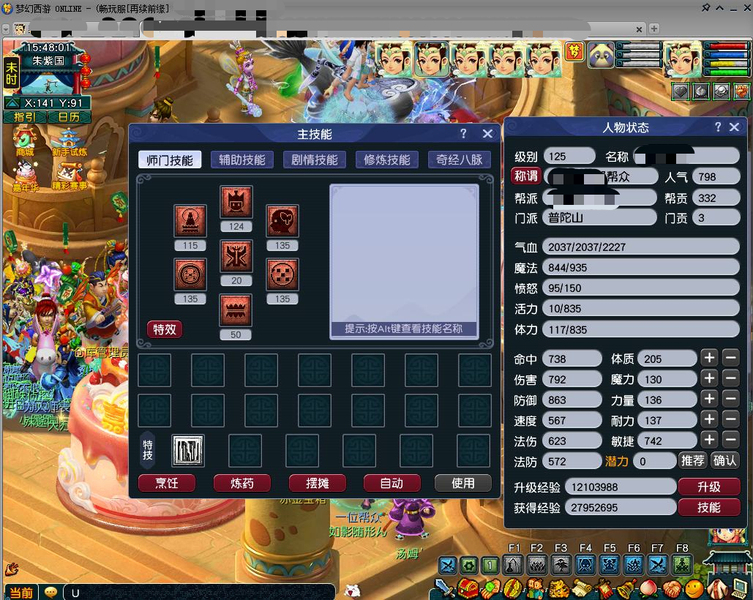
Task: Open the 精彩赛事 events icon
Action: [70, 176]
